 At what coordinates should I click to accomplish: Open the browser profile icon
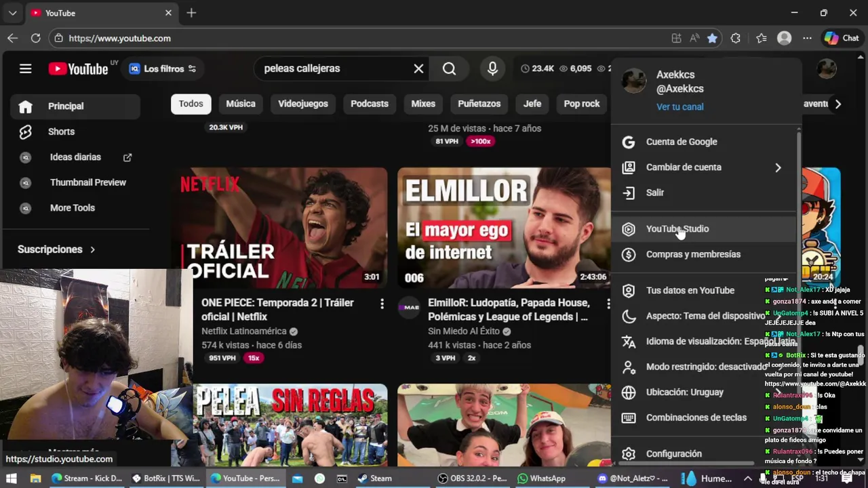tap(784, 39)
